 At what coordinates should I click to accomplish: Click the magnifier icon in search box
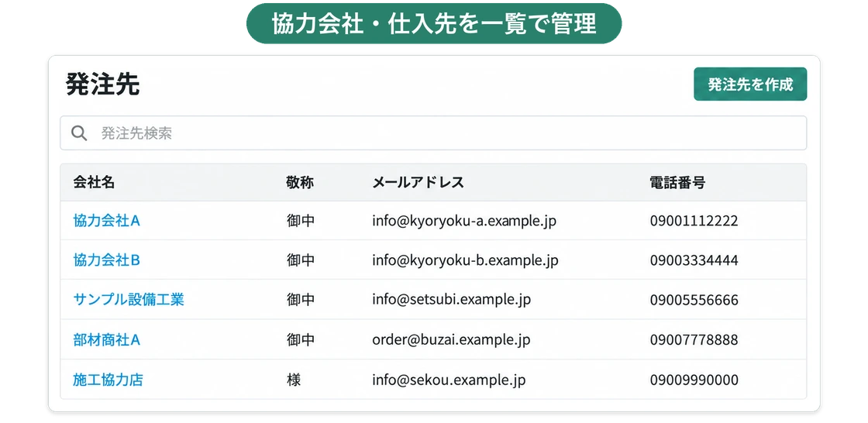pyautogui.click(x=79, y=133)
